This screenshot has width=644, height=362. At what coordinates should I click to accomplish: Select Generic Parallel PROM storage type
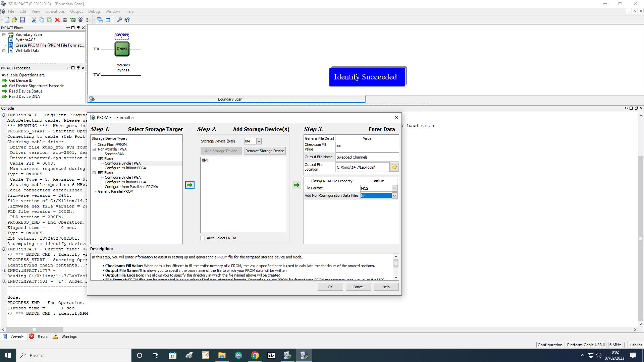[116, 192]
